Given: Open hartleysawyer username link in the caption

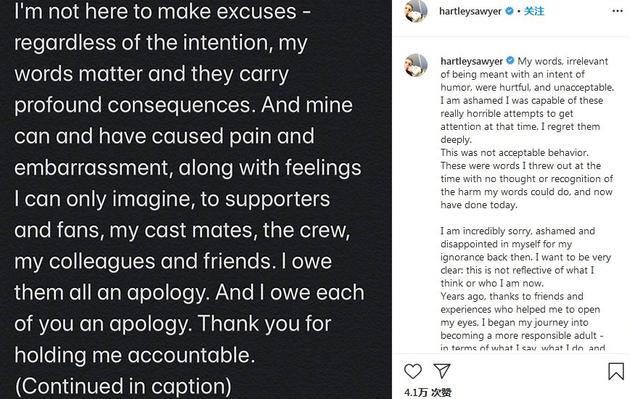Looking at the screenshot, I should click(x=472, y=61).
